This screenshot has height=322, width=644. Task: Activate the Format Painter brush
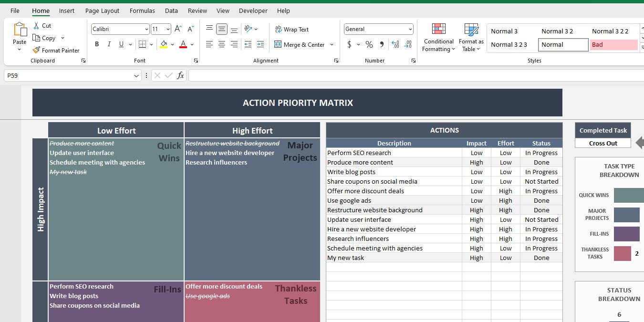coord(37,50)
